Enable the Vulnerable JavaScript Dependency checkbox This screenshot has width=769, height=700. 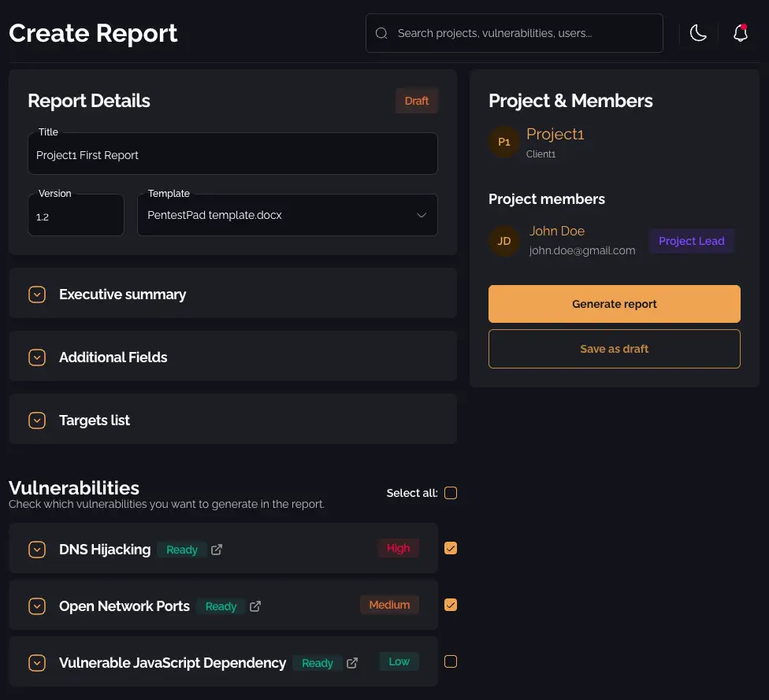pos(450,661)
